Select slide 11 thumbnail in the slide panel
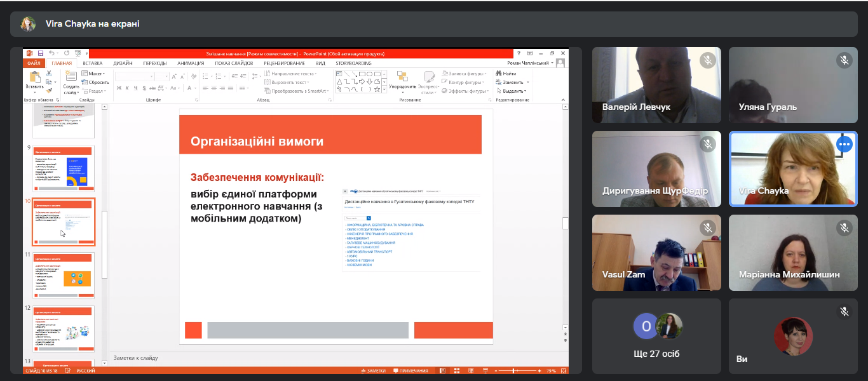Screen dimensions: 868x381 (64, 275)
